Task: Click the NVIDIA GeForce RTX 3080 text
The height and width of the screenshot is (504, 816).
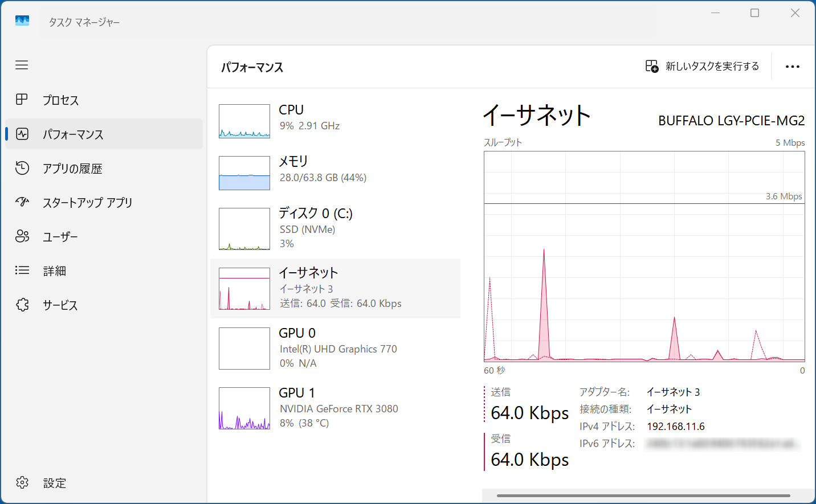Action: coord(339,409)
